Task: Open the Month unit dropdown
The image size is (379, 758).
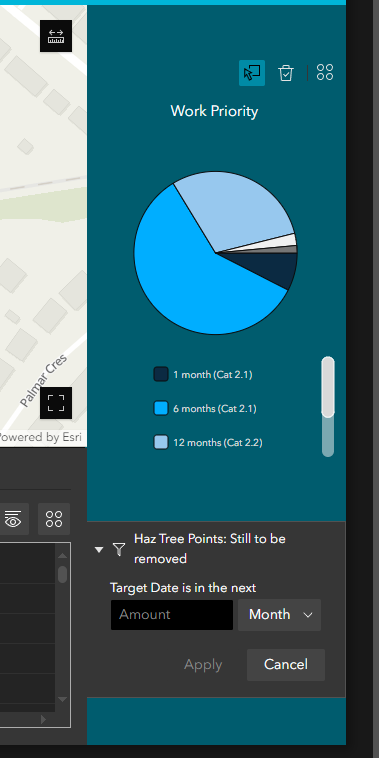Action: click(x=279, y=615)
